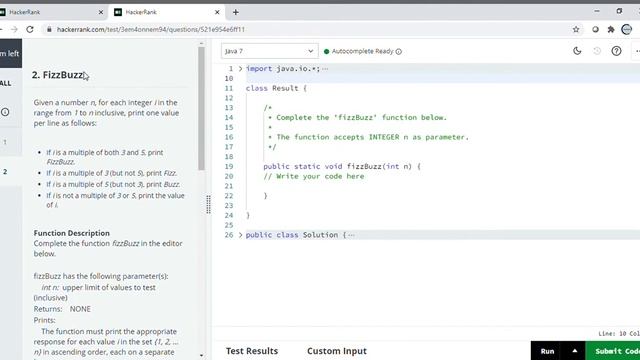Viewport: 640px width, 360px height.
Task: Place cursor on '// Write your code here'
Action: click(x=313, y=176)
